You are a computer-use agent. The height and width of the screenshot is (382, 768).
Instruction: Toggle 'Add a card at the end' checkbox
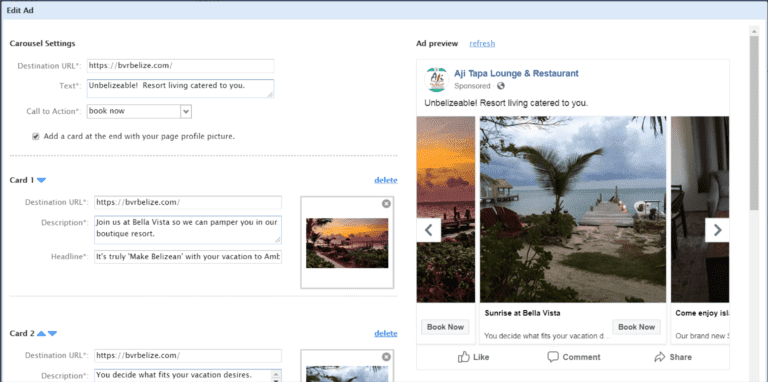[x=36, y=137]
